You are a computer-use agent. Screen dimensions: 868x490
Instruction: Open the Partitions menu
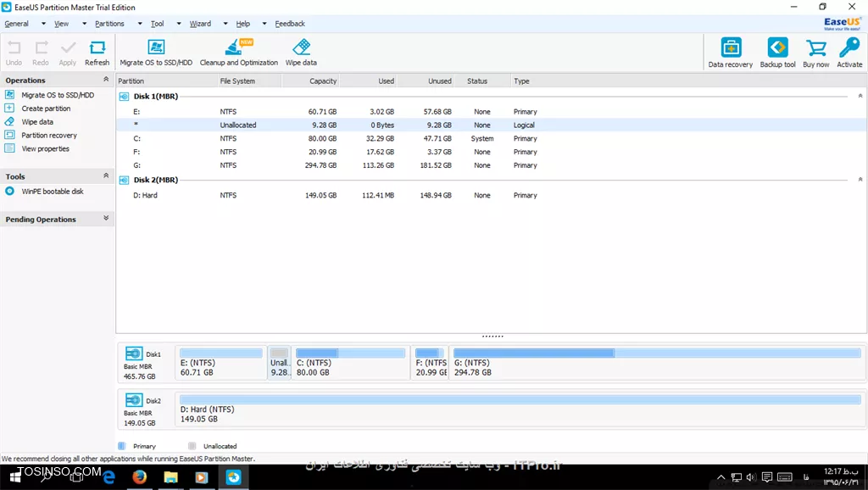tap(109, 24)
